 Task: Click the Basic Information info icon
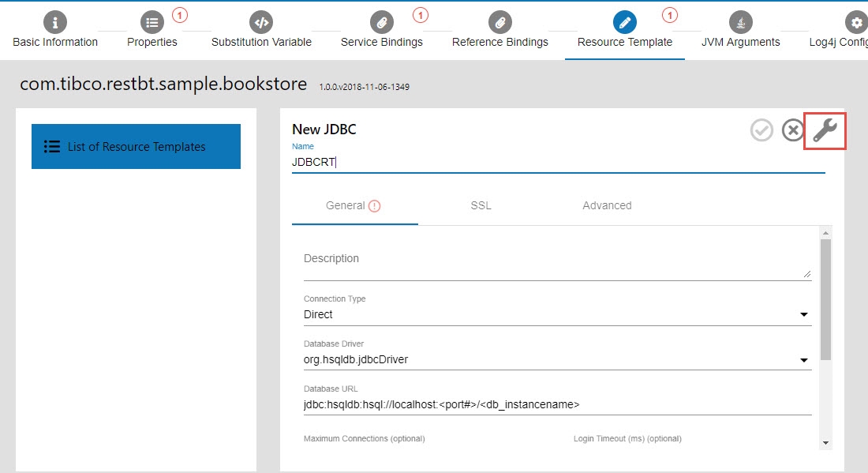coord(55,21)
